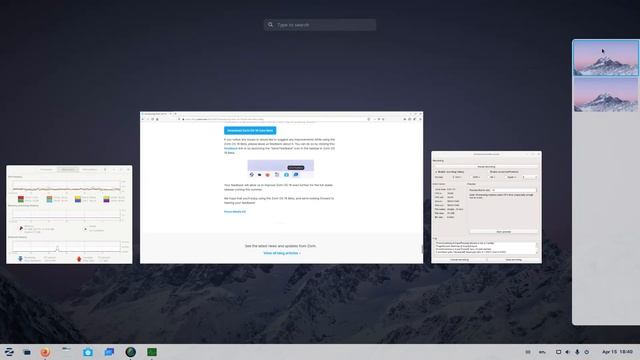Screen dimensions: 640x360
Task: Pick the Receiving network color swatch
Action: coord(20,259)
